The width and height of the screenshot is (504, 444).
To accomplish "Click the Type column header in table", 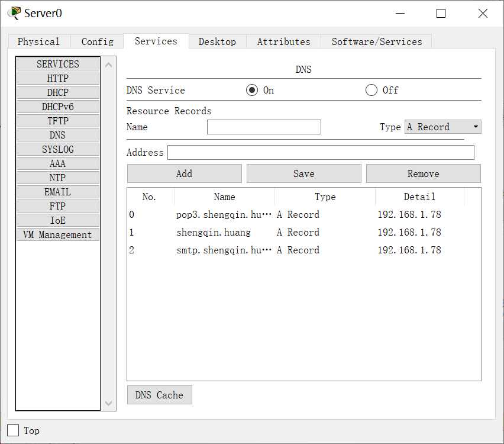I will click(325, 197).
